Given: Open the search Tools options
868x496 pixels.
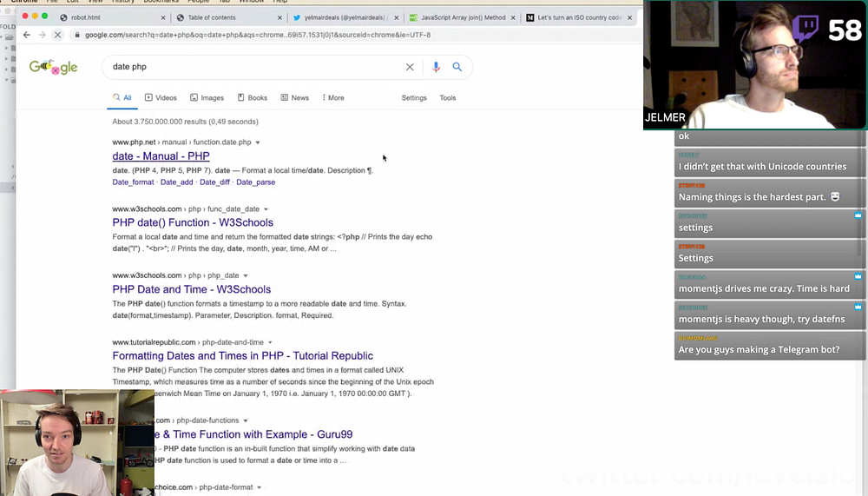Looking at the screenshot, I should pos(448,97).
